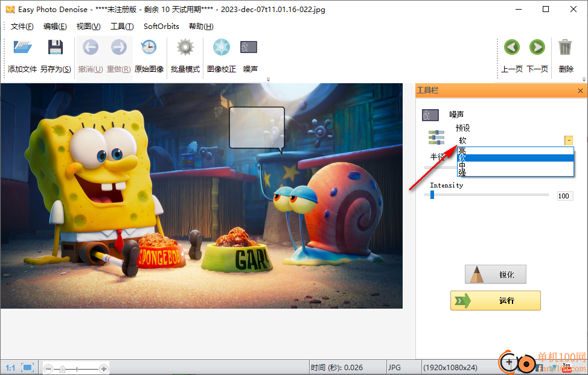This screenshot has height=375, width=588.
Task: Toggle the 预设 dropdown arrow button
Action: (569, 140)
